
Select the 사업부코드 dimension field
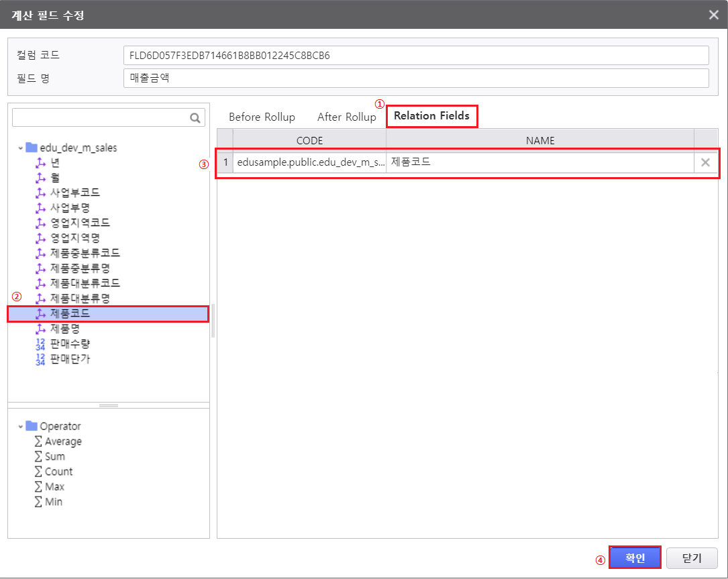click(75, 193)
